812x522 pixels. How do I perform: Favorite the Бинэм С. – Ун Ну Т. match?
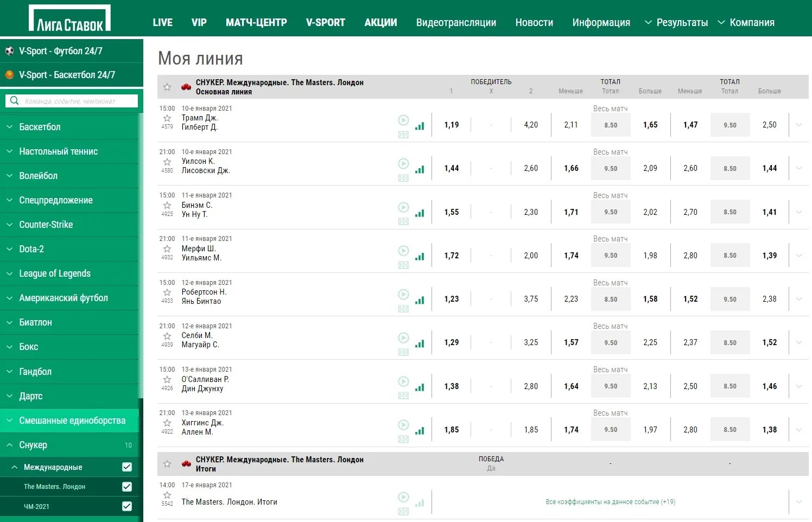tap(167, 205)
